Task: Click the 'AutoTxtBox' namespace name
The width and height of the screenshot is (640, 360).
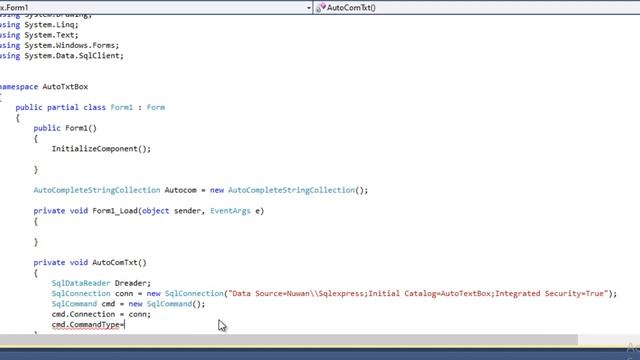Action: pyautogui.click(x=65, y=87)
